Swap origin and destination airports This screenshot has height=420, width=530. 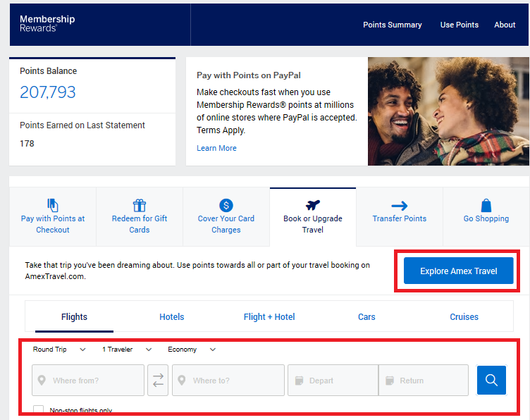(x=158, y=380)
